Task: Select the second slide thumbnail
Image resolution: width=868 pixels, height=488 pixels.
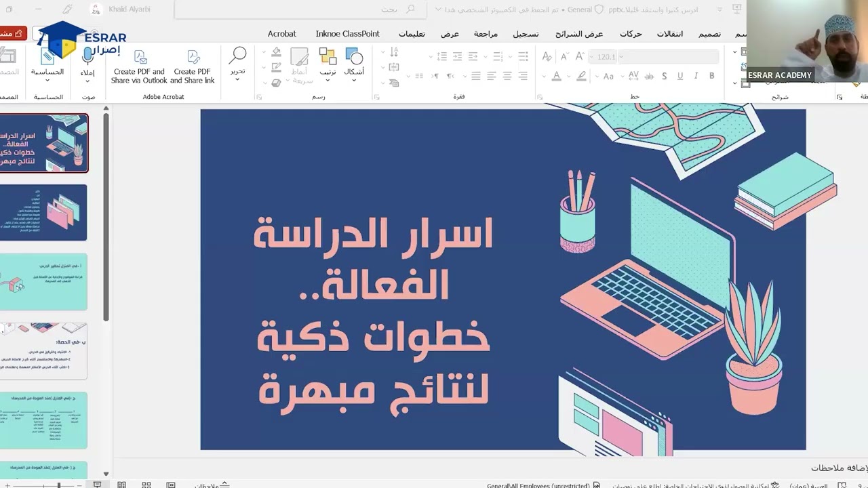Action: 43,212
